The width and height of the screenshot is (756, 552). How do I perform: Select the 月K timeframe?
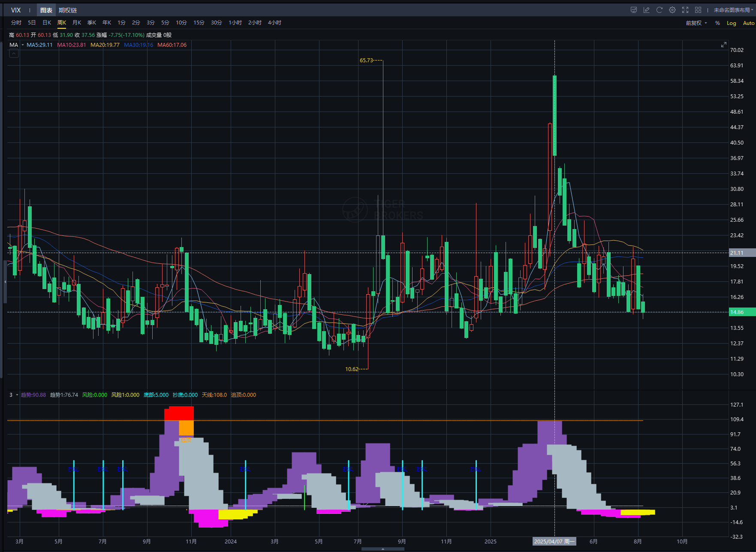77,23
